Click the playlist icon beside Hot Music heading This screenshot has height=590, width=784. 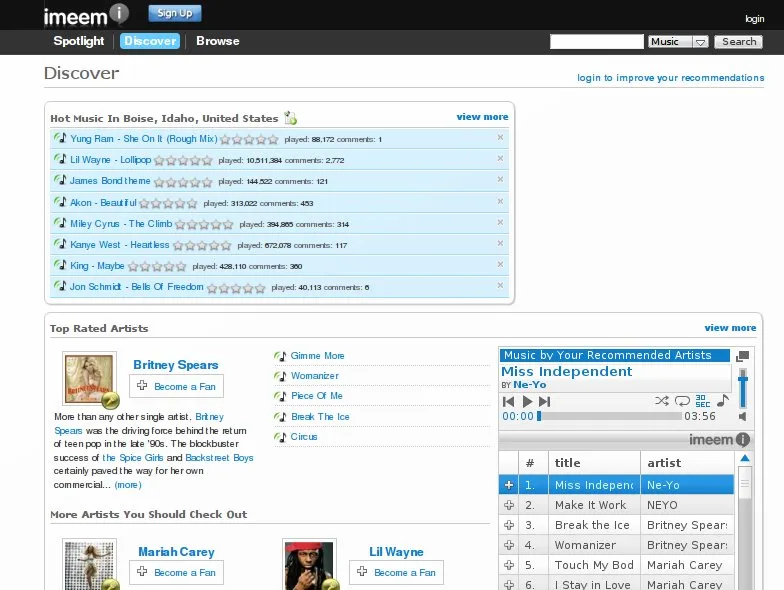[290, 118]
